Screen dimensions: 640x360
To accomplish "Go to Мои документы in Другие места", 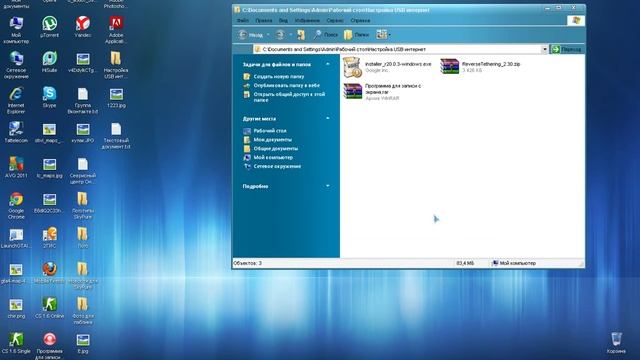I will click(273, 140).
